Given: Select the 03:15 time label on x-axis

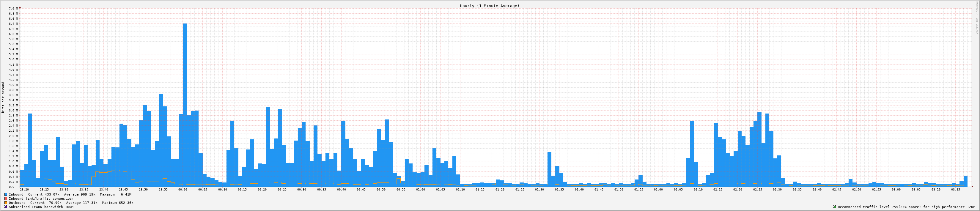Looking at the screenshot, I should (955, 190).
